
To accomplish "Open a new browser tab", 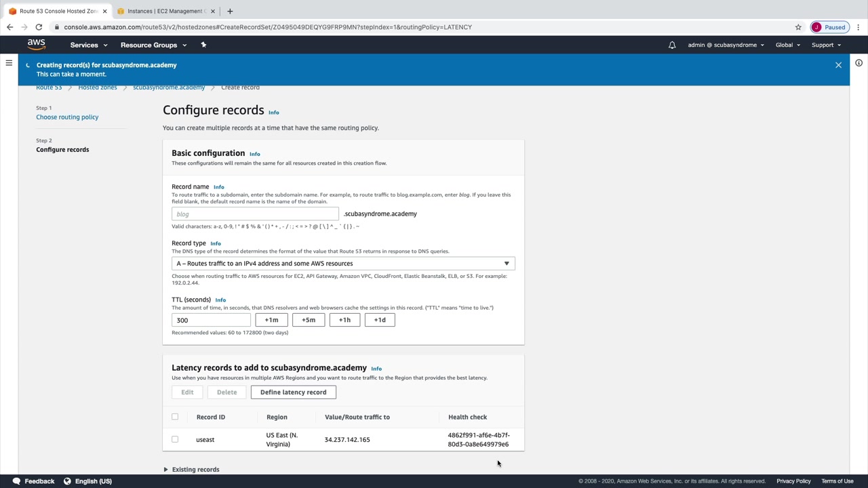I will [x=230, y=11].
